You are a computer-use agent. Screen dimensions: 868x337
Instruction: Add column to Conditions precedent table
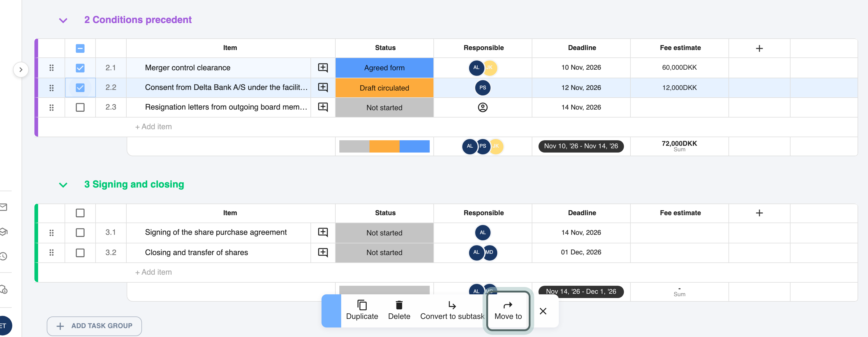(x=759, y=48)
